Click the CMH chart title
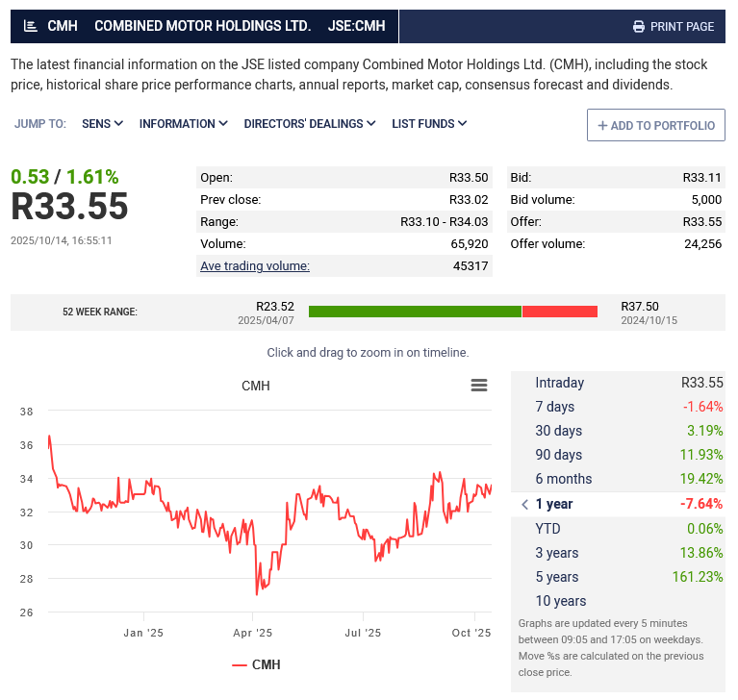The height and width of the screenshot is (700, 738). coord(256,386)
